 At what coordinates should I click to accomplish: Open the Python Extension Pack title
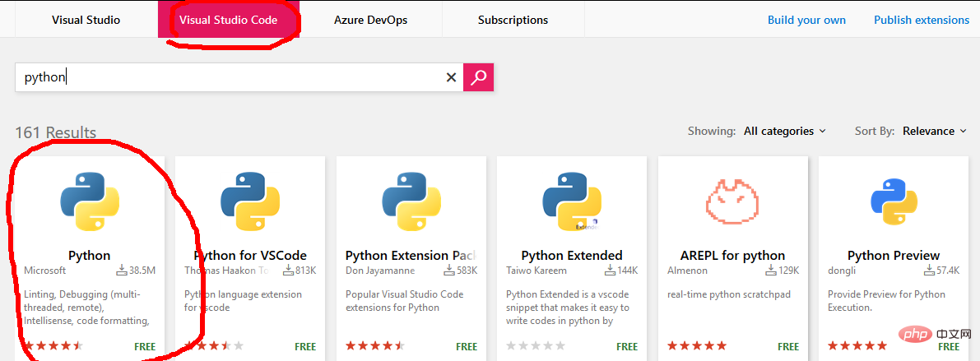tap(411, 256)
